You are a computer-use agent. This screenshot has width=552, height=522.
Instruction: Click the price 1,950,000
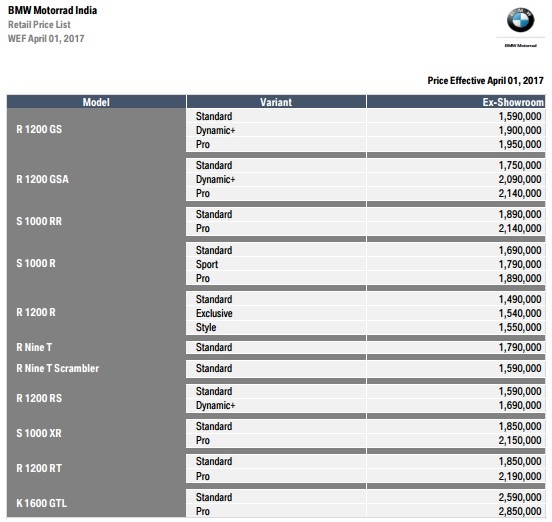point(520,144)
